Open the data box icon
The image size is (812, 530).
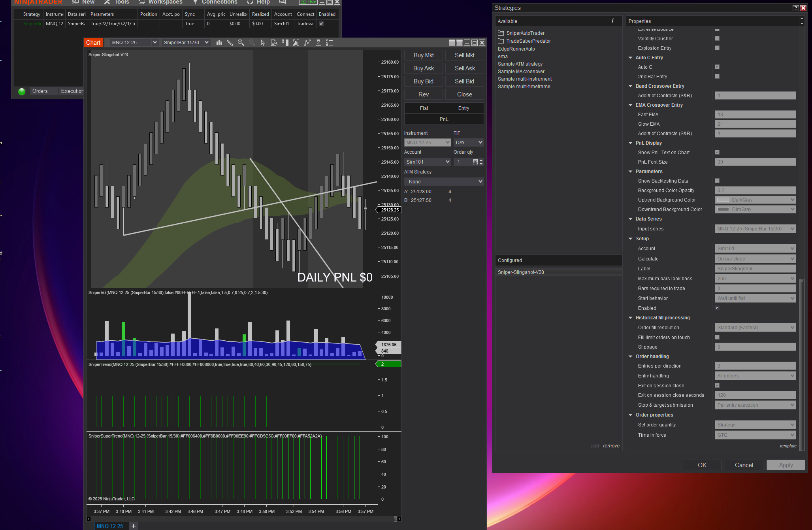274,43
